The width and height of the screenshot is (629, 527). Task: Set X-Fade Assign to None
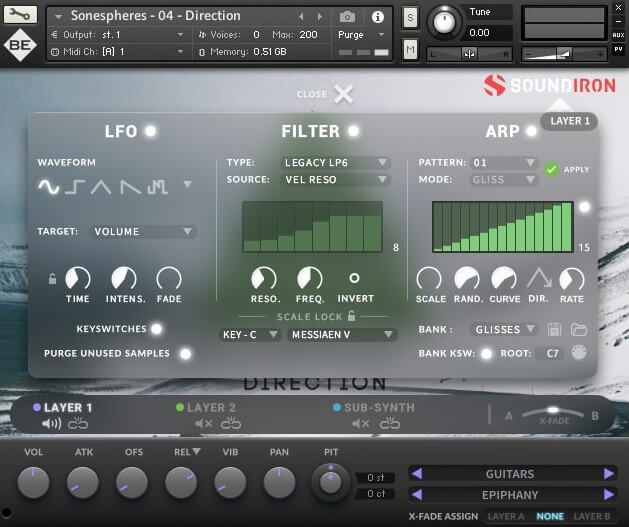click(550, 516)
